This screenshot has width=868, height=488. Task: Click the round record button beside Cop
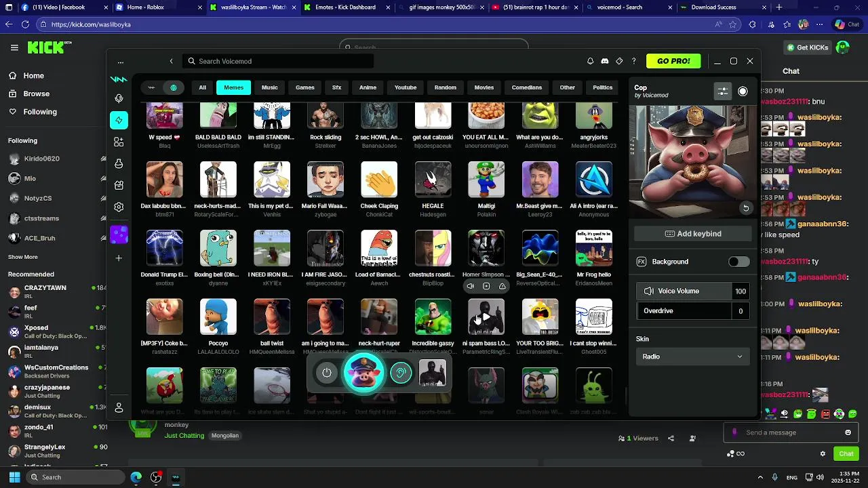[x=743, y=91]
